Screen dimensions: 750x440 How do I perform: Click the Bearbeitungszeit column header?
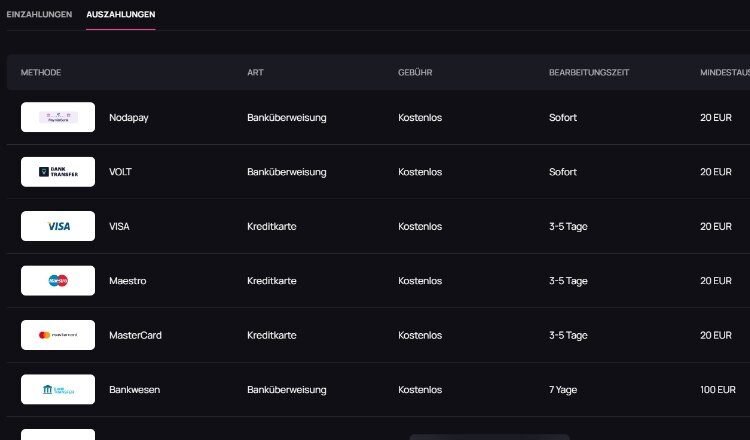point(589,72)
